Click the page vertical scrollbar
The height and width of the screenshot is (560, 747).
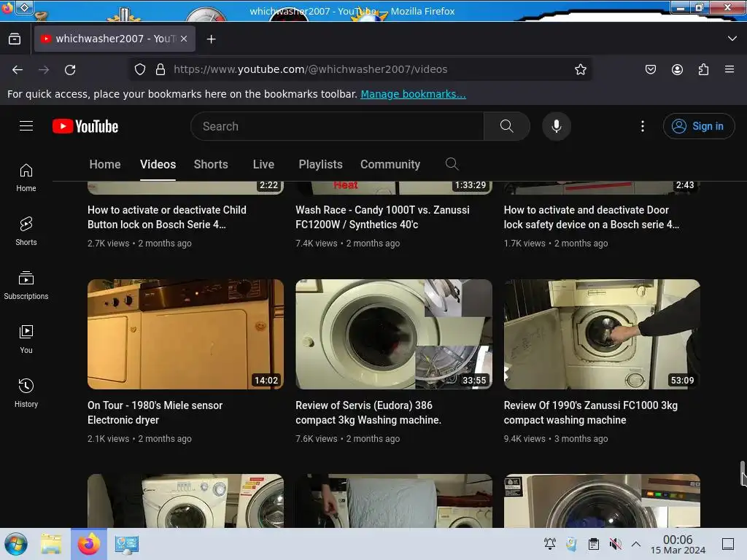pos(742,473)
